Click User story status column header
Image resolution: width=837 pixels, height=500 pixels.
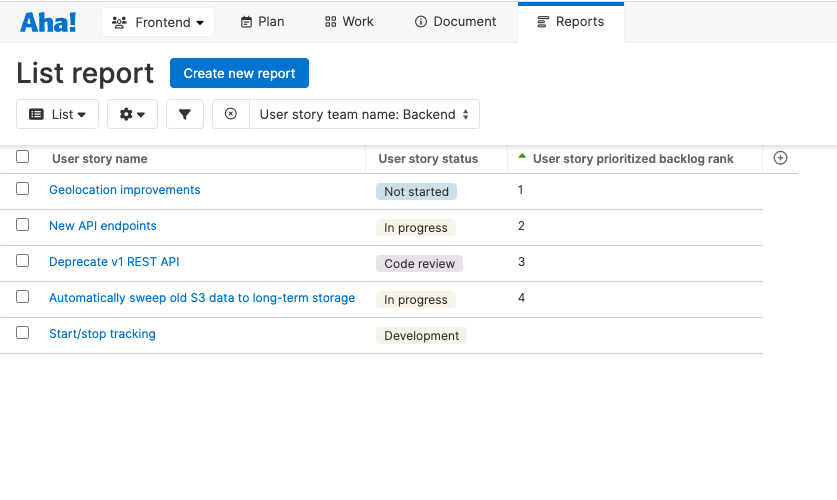pyautogui.click(x=428, y=159)
